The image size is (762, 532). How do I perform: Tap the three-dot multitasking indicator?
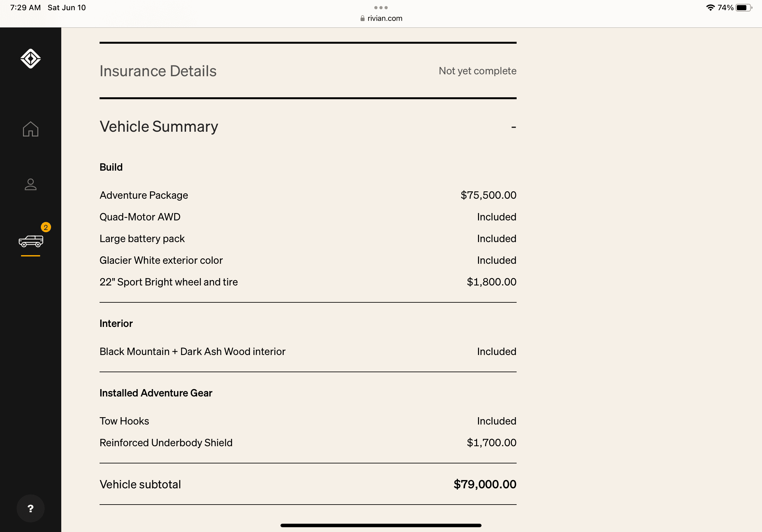coord(381,7)
